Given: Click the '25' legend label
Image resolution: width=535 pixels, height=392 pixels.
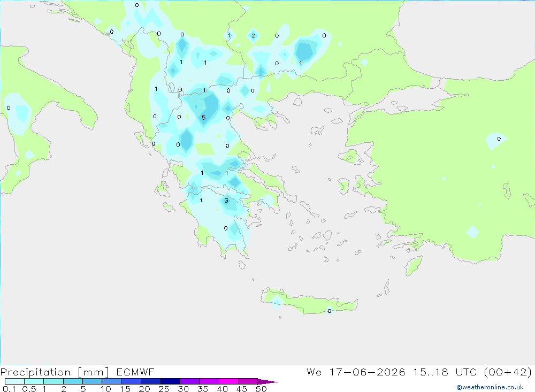Looking at the screenshot, I should (164, 389).
